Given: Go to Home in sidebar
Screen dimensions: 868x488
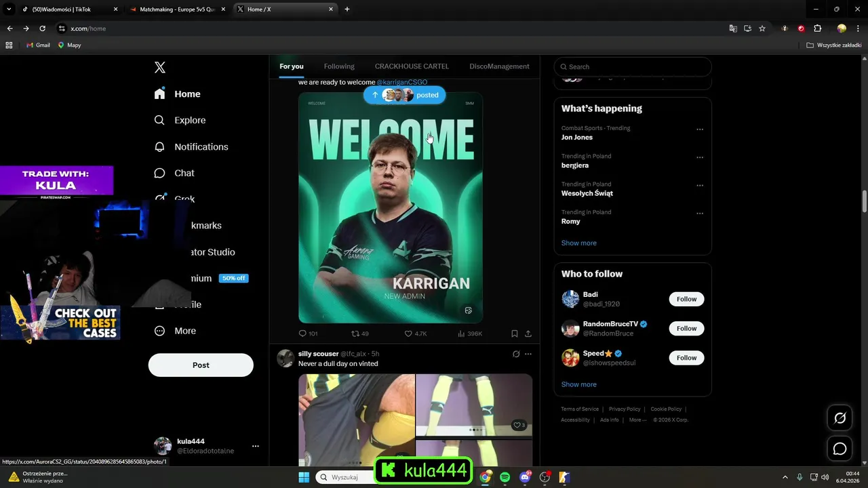Looking at the screenshot, I should (178, 94).
